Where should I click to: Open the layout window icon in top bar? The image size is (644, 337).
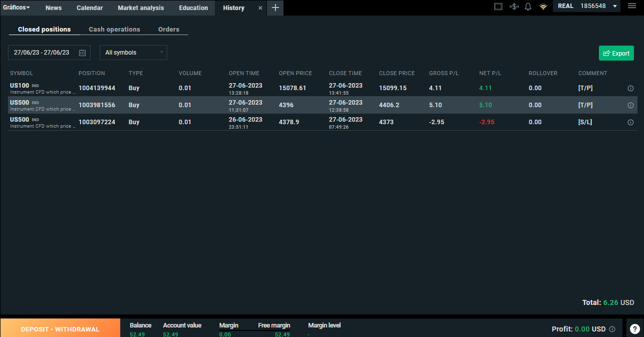pyautogui.click(x=498, y=7)
